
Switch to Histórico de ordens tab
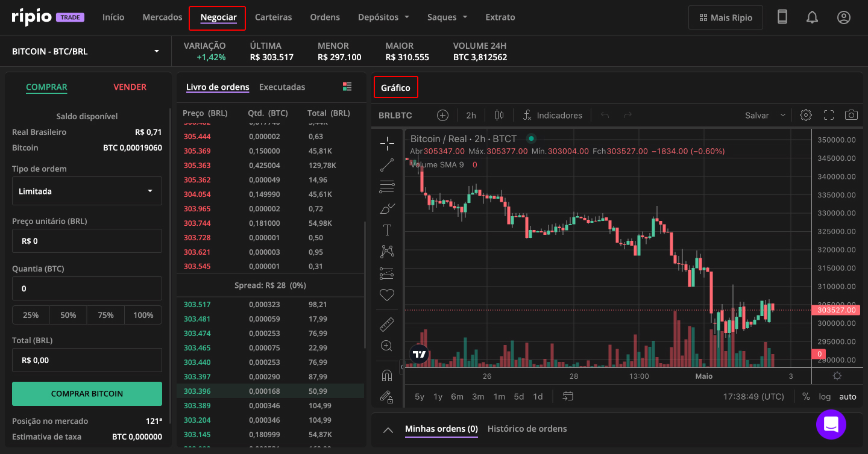click(x=527, y=429)
